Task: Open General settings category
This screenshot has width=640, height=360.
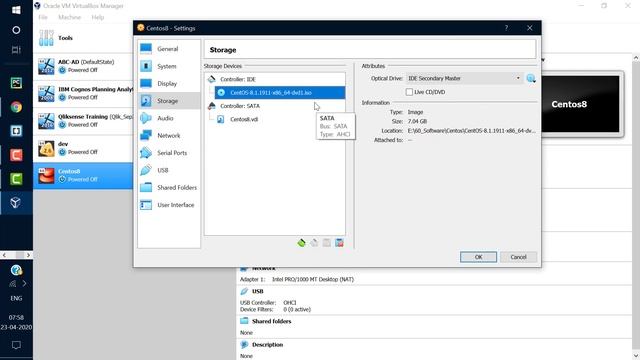Action: [169, 49]
